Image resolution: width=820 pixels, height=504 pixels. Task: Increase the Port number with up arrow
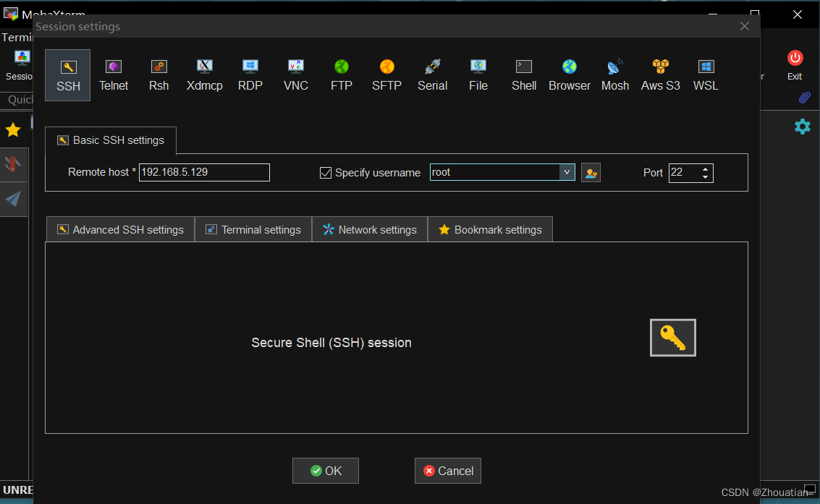pos(706,169)
